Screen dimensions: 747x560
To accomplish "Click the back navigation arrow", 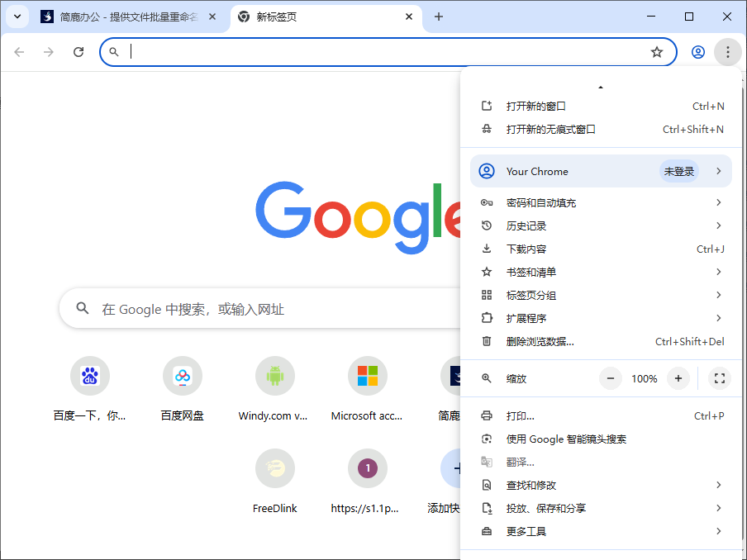I will (x=19, y=51).
